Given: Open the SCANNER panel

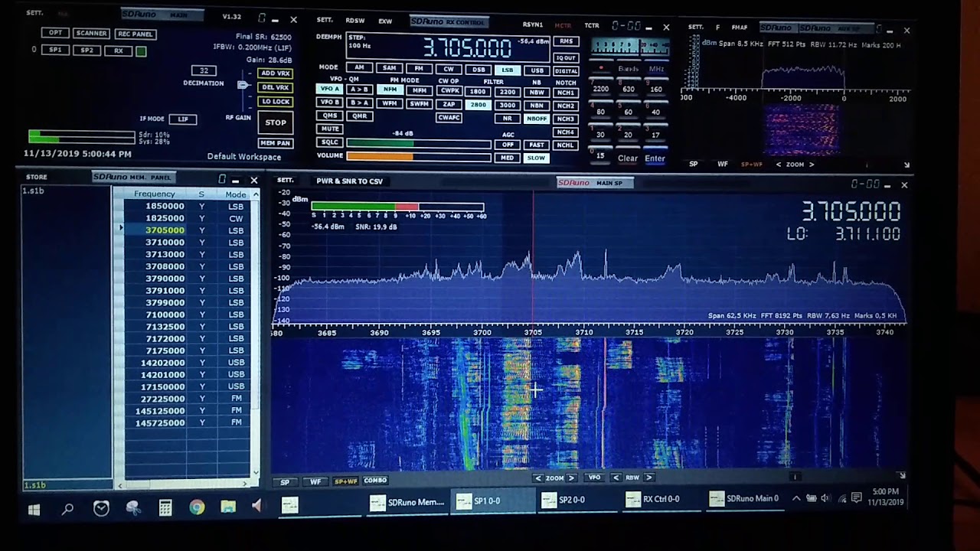Looking at the screenshot, I should (91, 34).
